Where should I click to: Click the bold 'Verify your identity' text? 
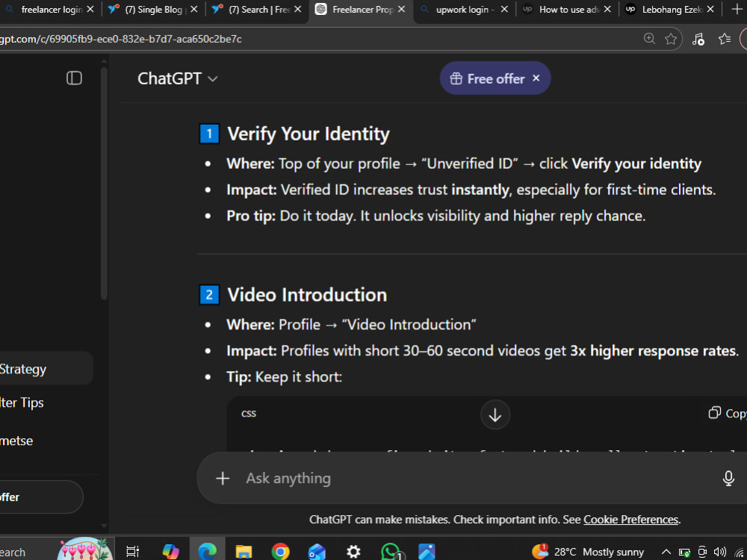[636, 164]
